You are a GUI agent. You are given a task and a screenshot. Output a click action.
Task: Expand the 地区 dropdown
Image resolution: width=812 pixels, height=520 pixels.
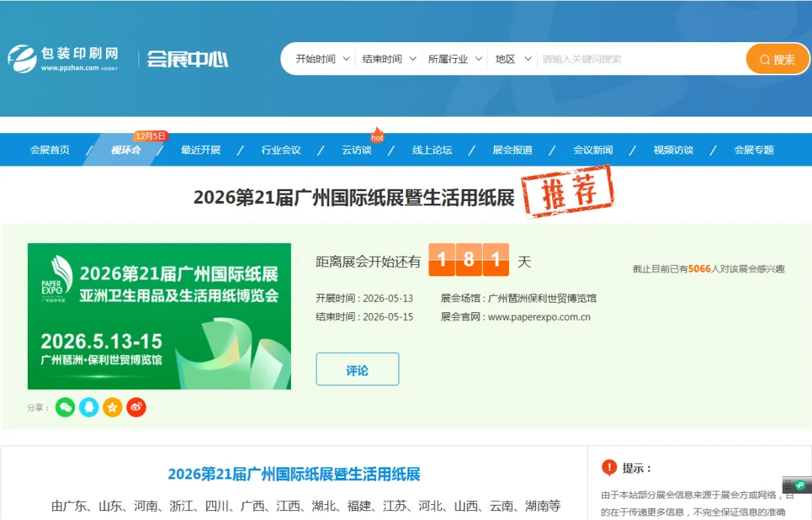click(514, 59)
